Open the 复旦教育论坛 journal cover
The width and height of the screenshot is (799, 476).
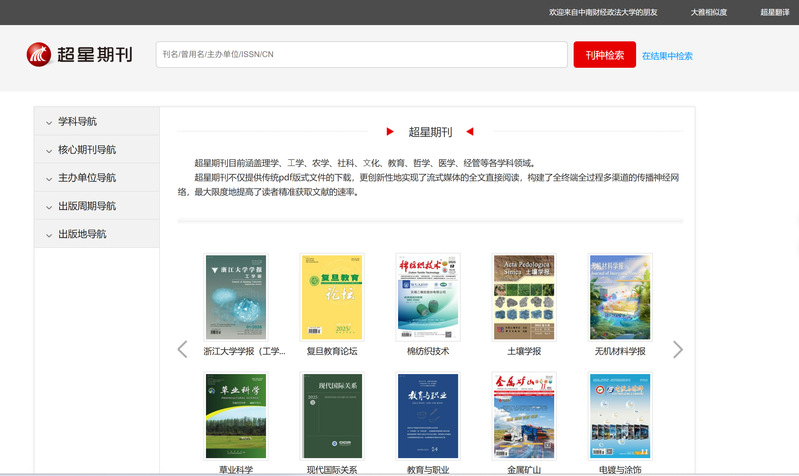331,297
